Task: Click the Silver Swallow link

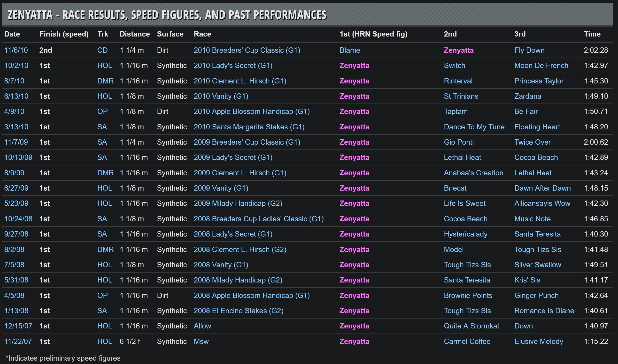Action: [x=537, y=265]
